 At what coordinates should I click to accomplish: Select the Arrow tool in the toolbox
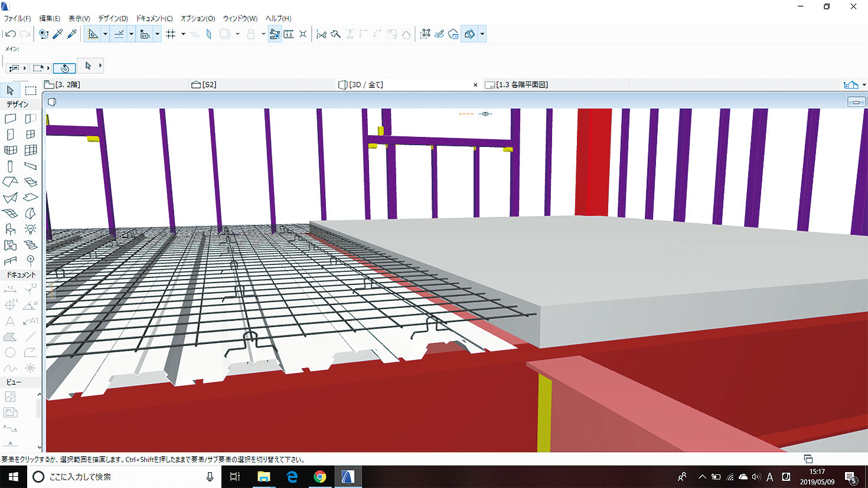[x=10, y=90]
